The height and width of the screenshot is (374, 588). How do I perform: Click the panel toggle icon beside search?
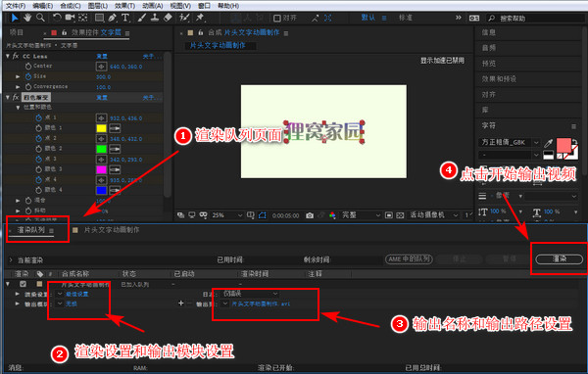(x=474, y=18)
